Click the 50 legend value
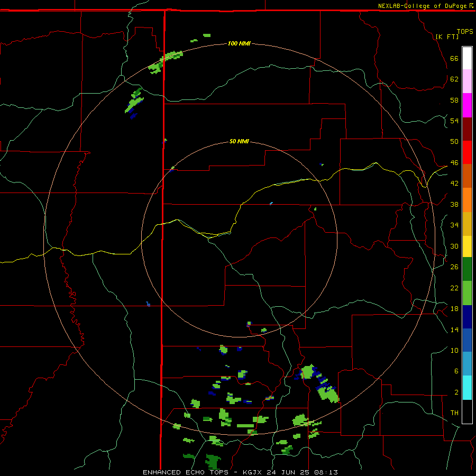This screenshot has width=476, height=476. (x=454, y=141)
